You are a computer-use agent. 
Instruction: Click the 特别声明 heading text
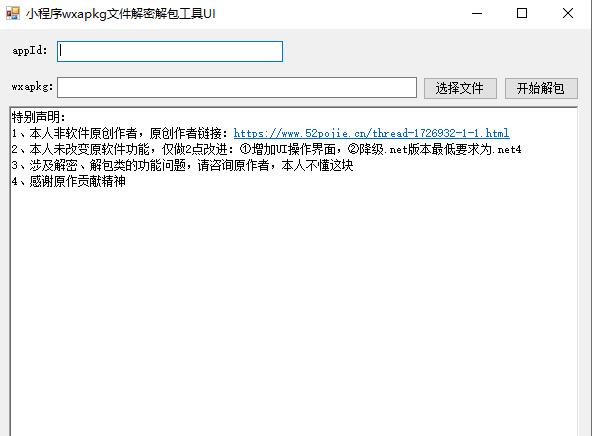click(39, 117)
